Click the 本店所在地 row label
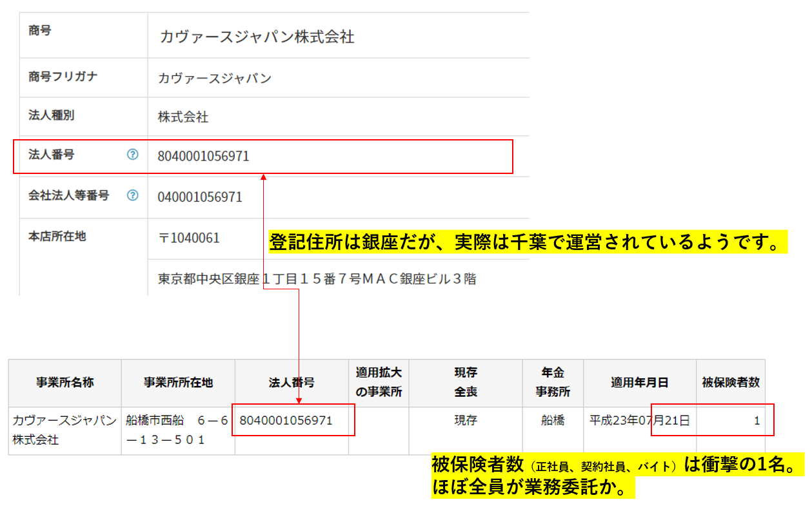The image size is (812, 511). [57, 236]
